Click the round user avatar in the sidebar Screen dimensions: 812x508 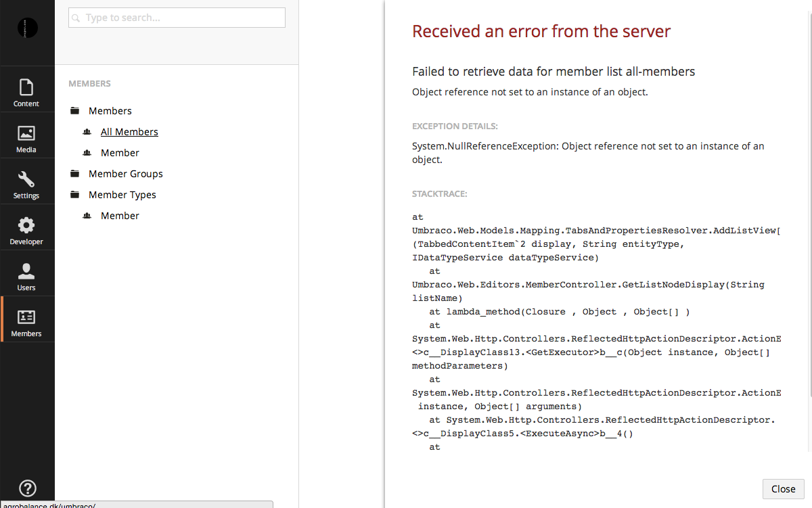point(27,28)
